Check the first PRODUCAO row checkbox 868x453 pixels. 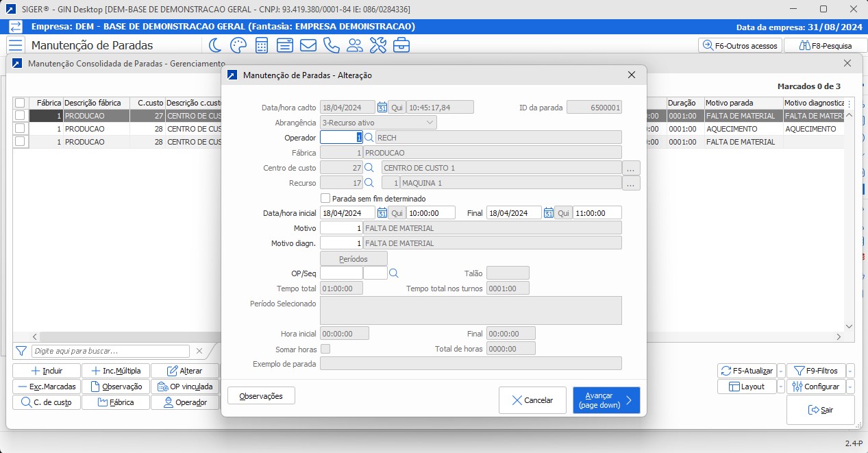[21, 116]
